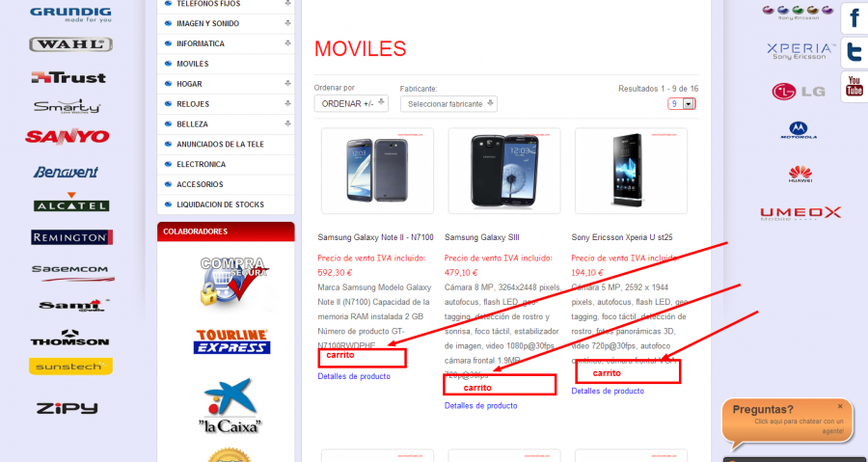The width and height of the screenshot is (868, 462).
Task: Click the Xperia Sony Ericsson logo
Action: [x=801, y=51]
